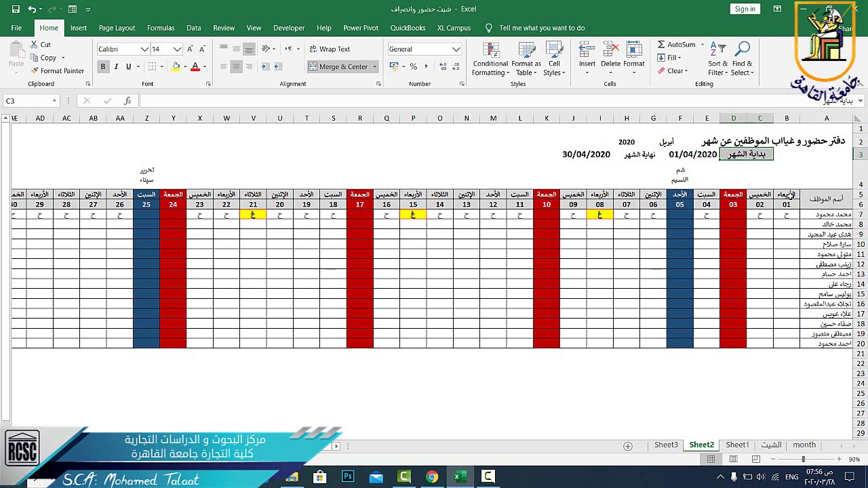
Task: Expand the Merge & Center dropdown arrow
Action: 374,66
